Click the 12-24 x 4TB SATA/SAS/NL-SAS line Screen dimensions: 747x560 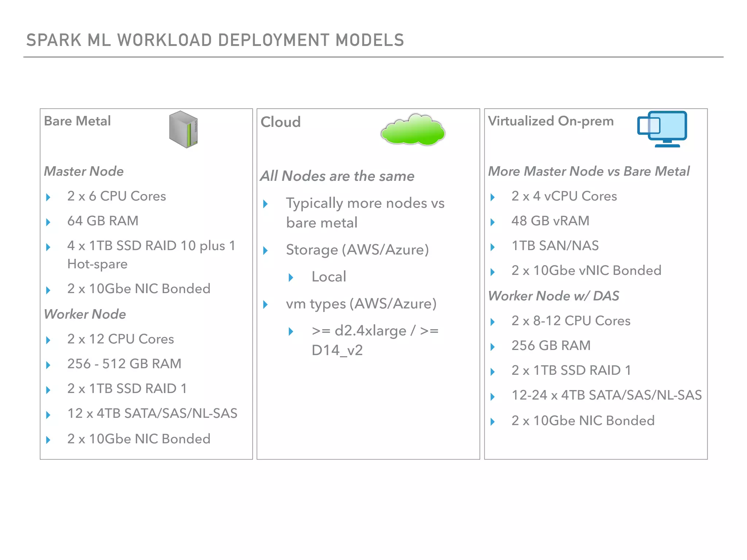[x=606, y=395]
